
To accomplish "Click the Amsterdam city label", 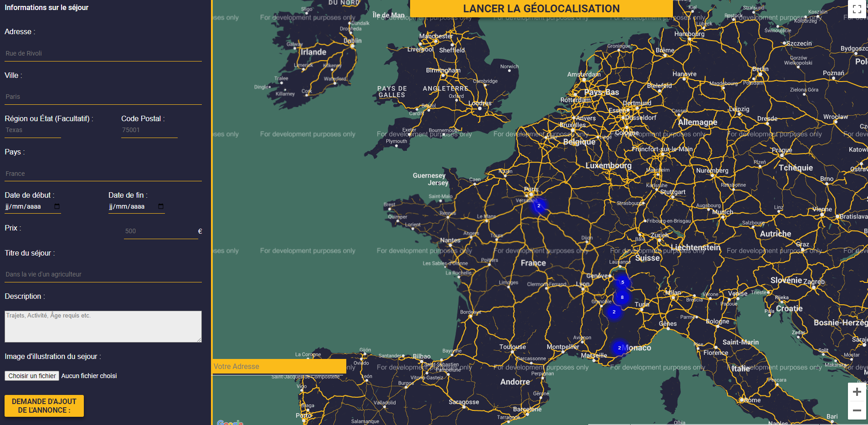I will click(x=584, y=74).
